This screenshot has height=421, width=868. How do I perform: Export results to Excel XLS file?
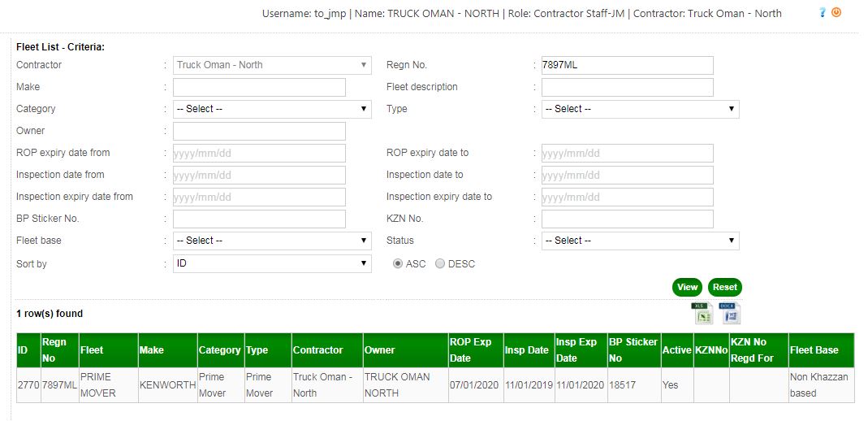(701, 313)
